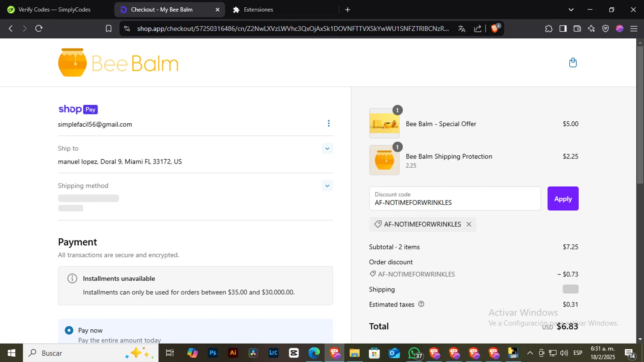
Task: Click the Shop Pay logo
Action: click(x=78, y=109)
